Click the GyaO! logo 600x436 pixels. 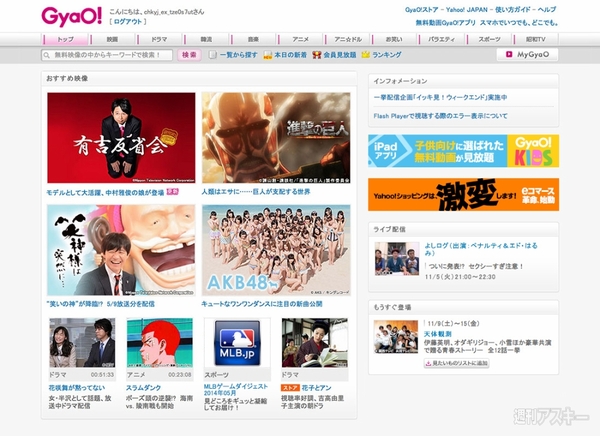(x=72, y=16)
